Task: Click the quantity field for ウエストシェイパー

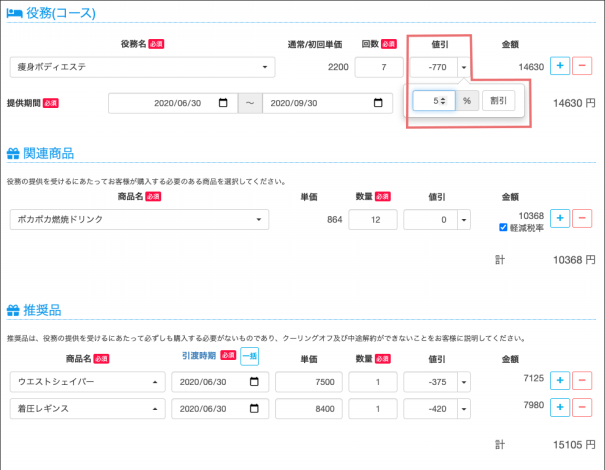Action: coord(373,382)
